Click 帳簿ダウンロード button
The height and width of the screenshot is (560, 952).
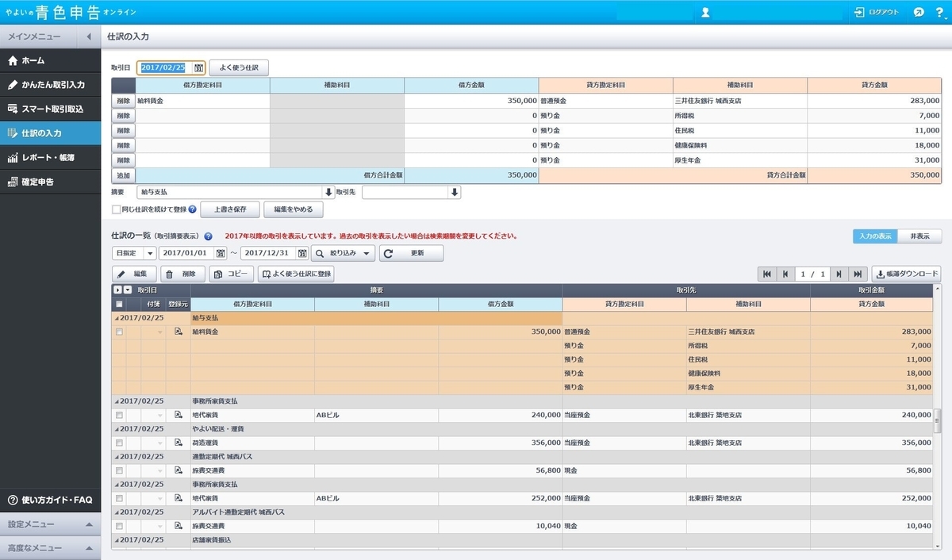pos(906,274)
